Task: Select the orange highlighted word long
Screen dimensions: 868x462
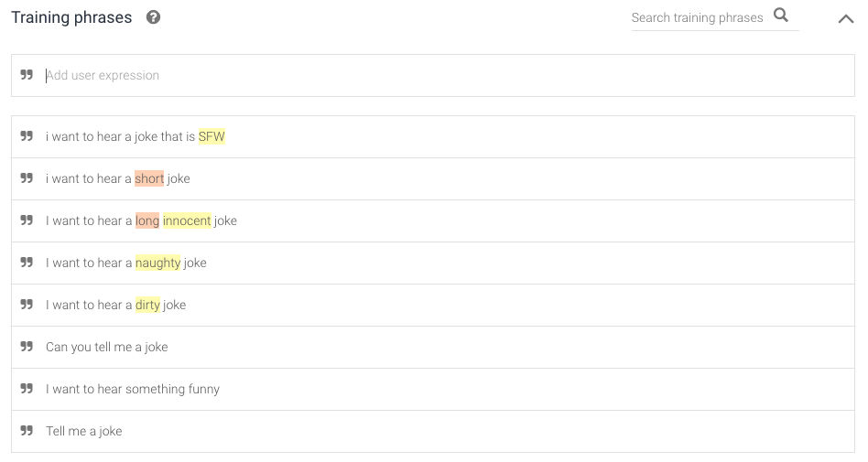Action: pyautogui.click(x=147, y=220)
